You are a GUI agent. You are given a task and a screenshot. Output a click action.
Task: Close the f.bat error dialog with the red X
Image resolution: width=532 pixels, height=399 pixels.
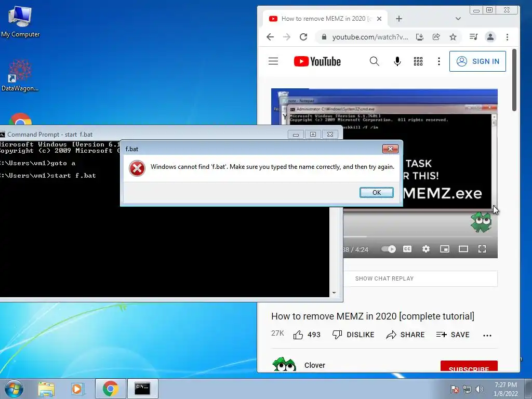390,149
